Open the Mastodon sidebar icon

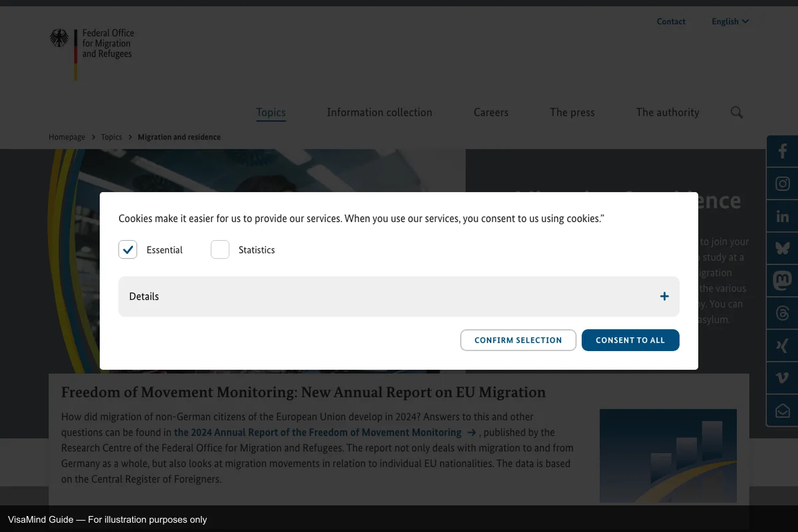coord(783,281)
